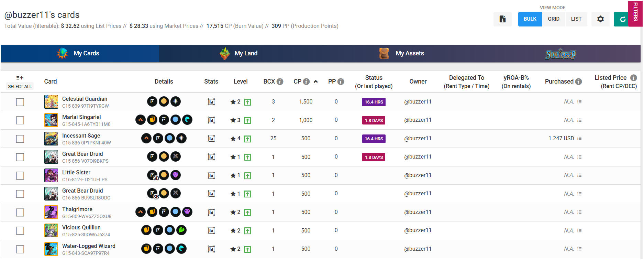Click level-up arrow for Marlai Singariel
Image resolution: width=644 pixels, height=260 pixels.
247,120
